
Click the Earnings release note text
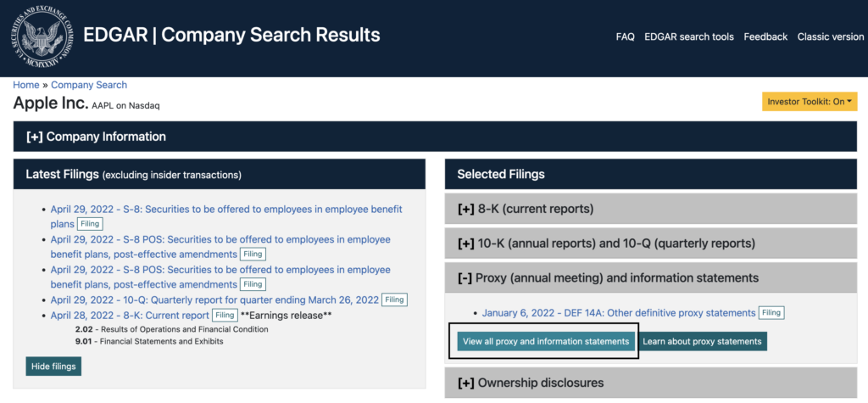pyautogui.click(x=286, y=316)
